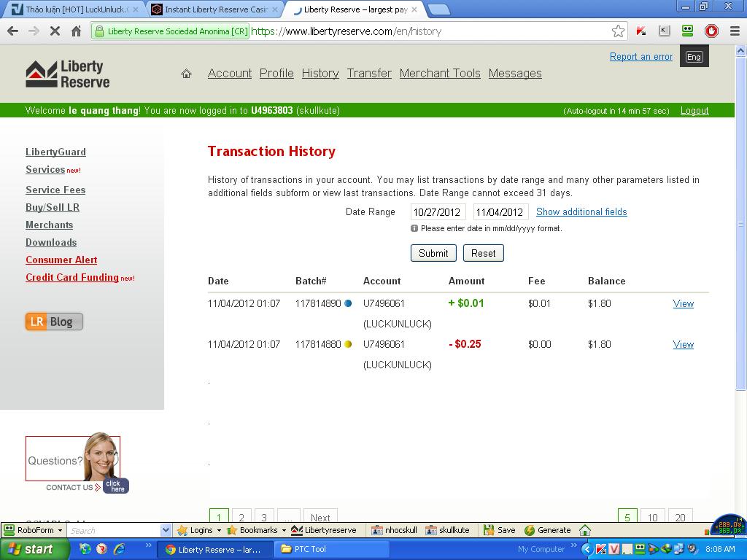Open Credit Card Funding sidebar link
The height and width of the screenshot is (560, 747).
point(72,277)
